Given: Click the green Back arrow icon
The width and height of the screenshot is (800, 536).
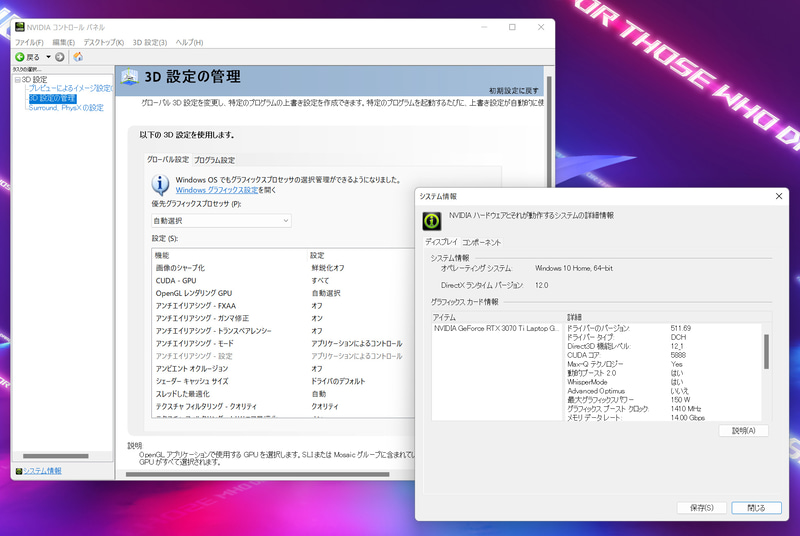Looking at the screenshot, I should pos(20,57).
